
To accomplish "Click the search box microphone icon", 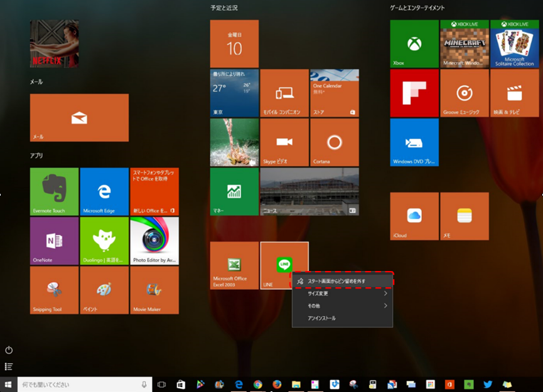I will [144, 384].
